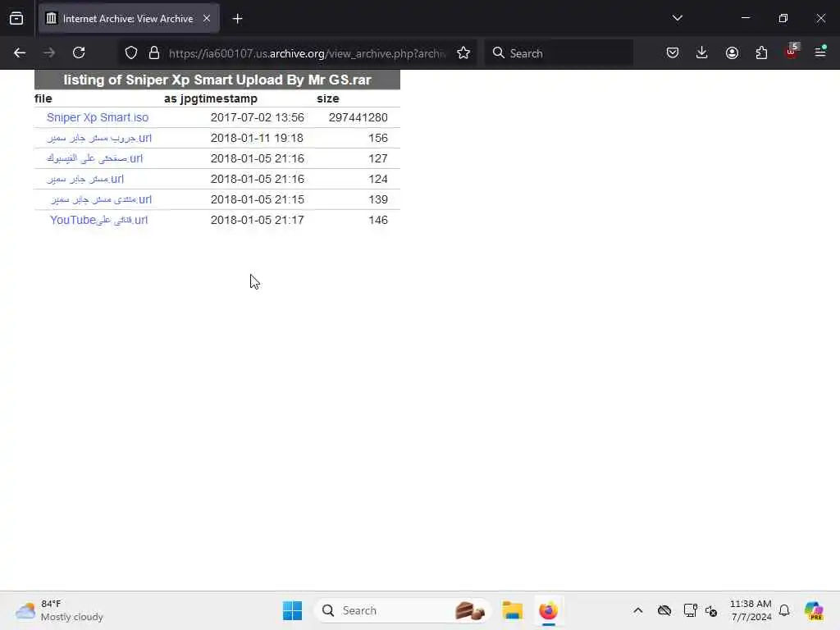The height and width of the screenshot is (630, 840).
Task: Expand the list all tabs chevron
Action: pyautogui.click(x=677, y=18)
